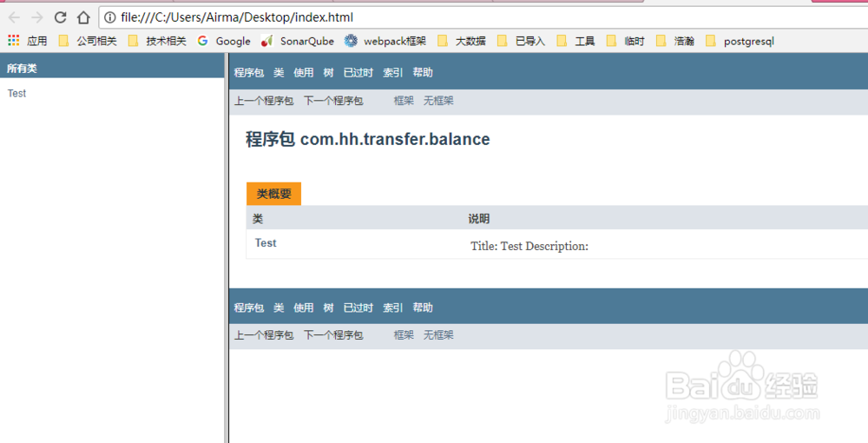Click 框架 link in bottom sub-navigation
The width and height of the screenshot is (868, 443).
click(x=404, y=335)
